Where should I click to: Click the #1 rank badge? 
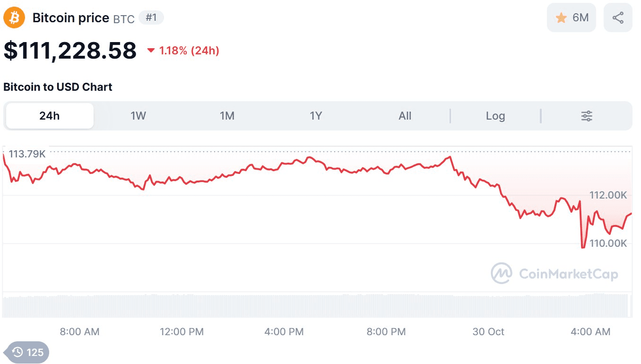click(151, 18)
